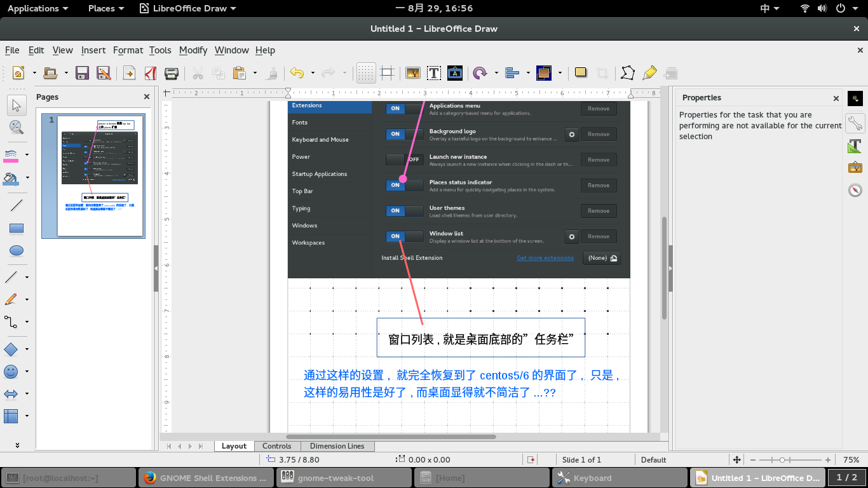Image resolution: width=868 pixels, height=488 pixels.
Task: Switch to gnome-tweak-tool in window list
Action: 344,478
